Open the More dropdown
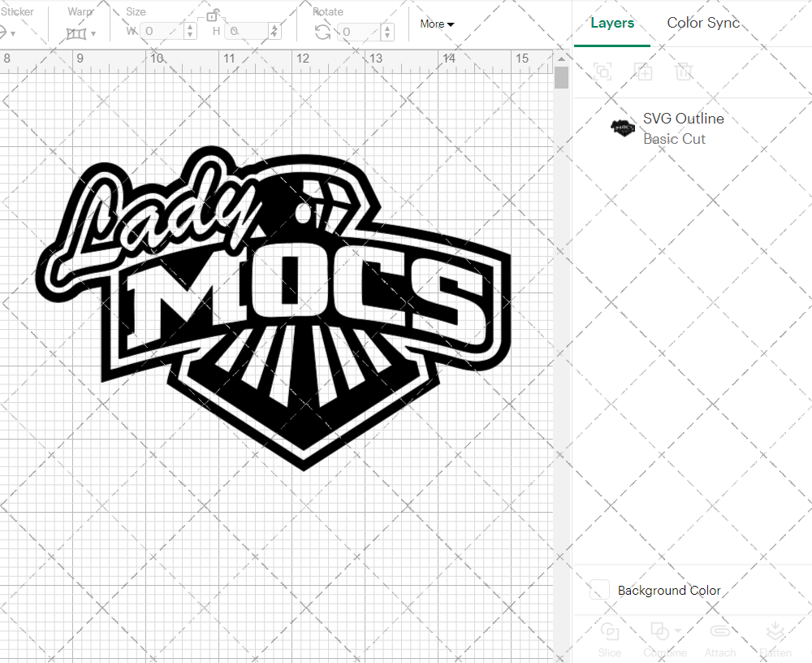 pos(436,24)
